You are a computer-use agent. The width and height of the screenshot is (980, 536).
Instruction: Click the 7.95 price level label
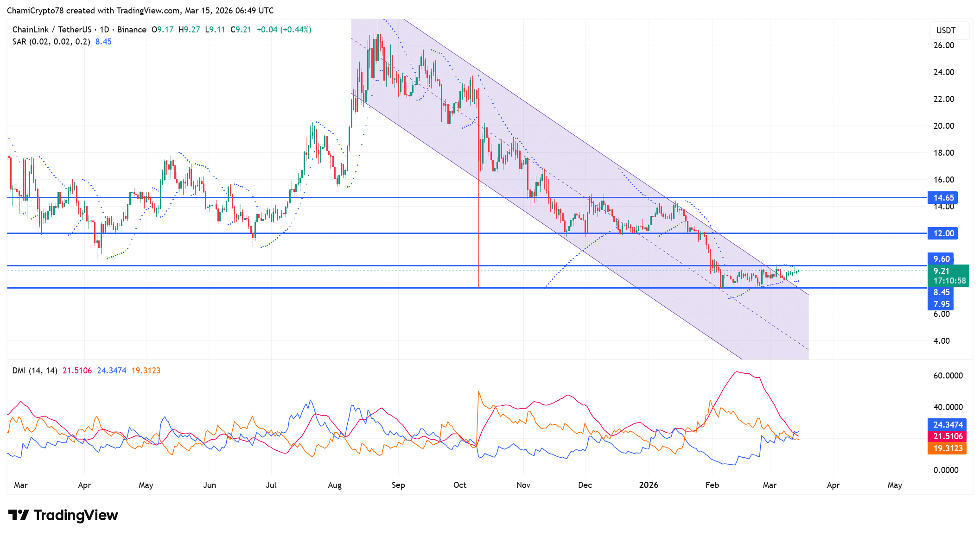(x=941, y=304)
